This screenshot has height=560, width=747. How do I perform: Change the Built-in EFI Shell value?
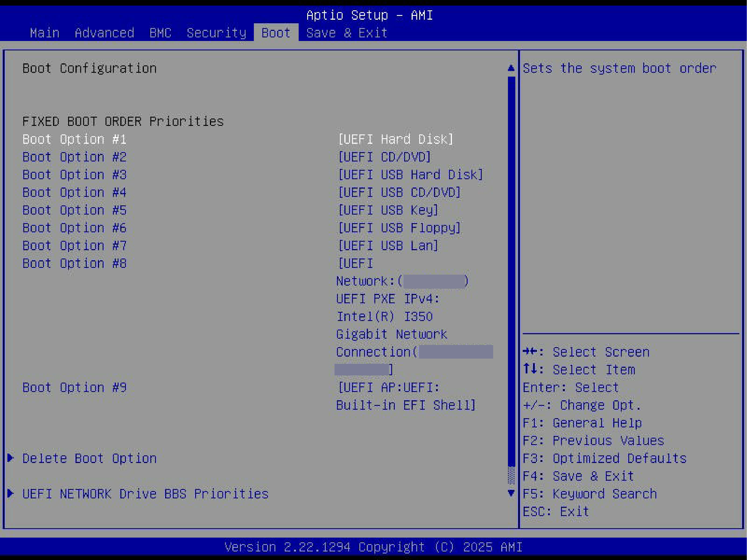coord(406,396)
